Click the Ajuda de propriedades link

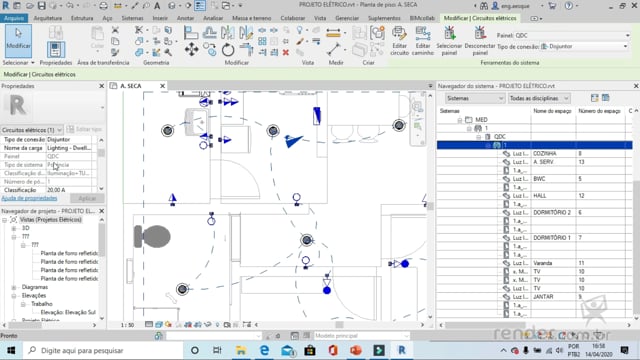coord(29,198)
